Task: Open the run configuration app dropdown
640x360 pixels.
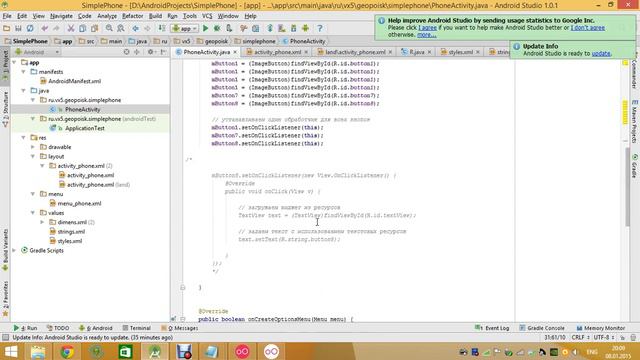Action: tap(184, 28)
